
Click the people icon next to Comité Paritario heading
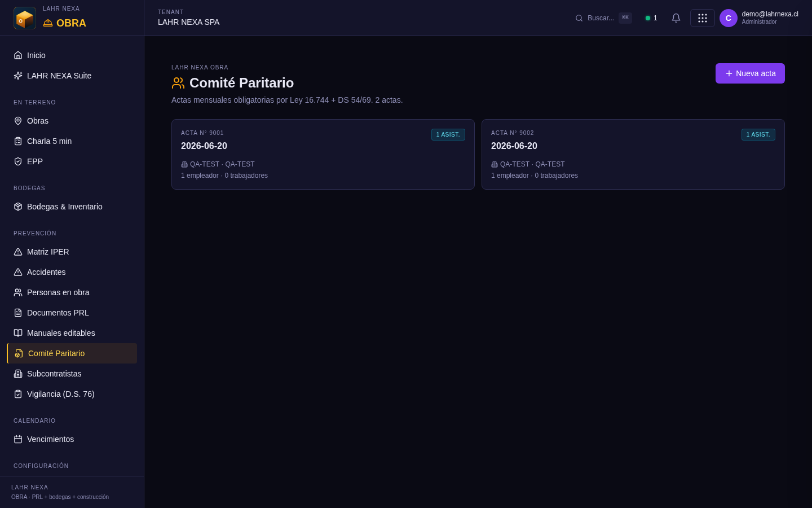(x=178, y=83)
